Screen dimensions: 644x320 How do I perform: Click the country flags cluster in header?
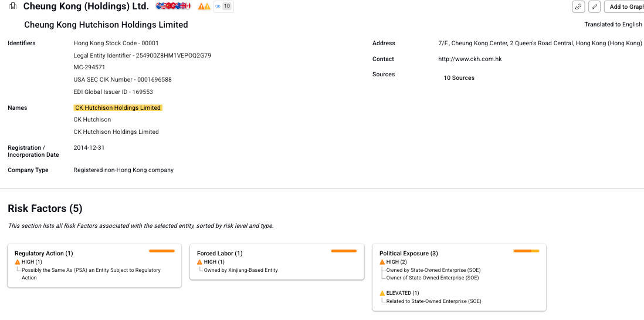174,6
